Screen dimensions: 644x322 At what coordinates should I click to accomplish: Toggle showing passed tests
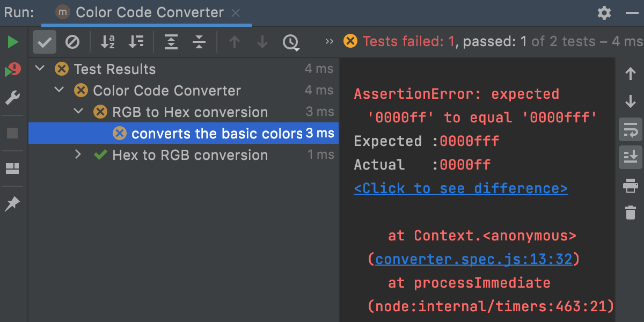(44, 42)
